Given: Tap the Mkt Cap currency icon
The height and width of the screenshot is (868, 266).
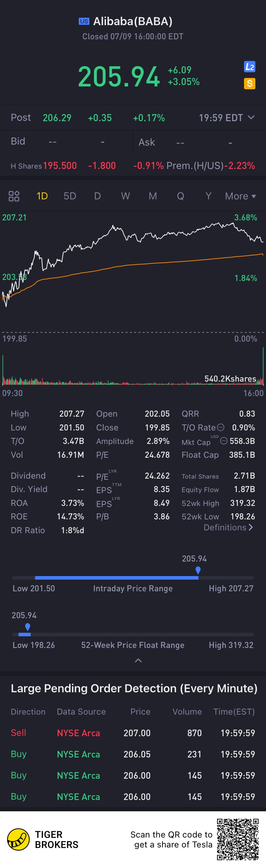Looking at the screenshot, I should coord(224,441).
